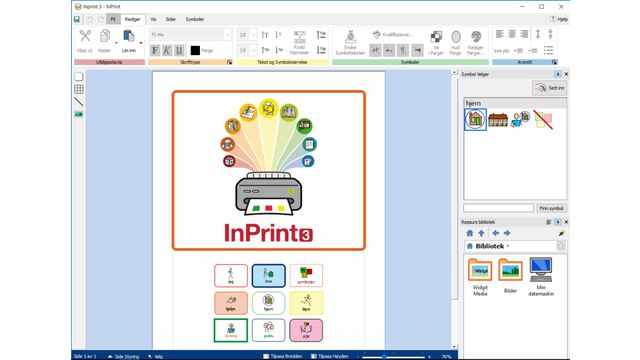This screenshot has height=360, width=640.
Task: Expand the Lim inn dropdown arrow
Action: 141,42
